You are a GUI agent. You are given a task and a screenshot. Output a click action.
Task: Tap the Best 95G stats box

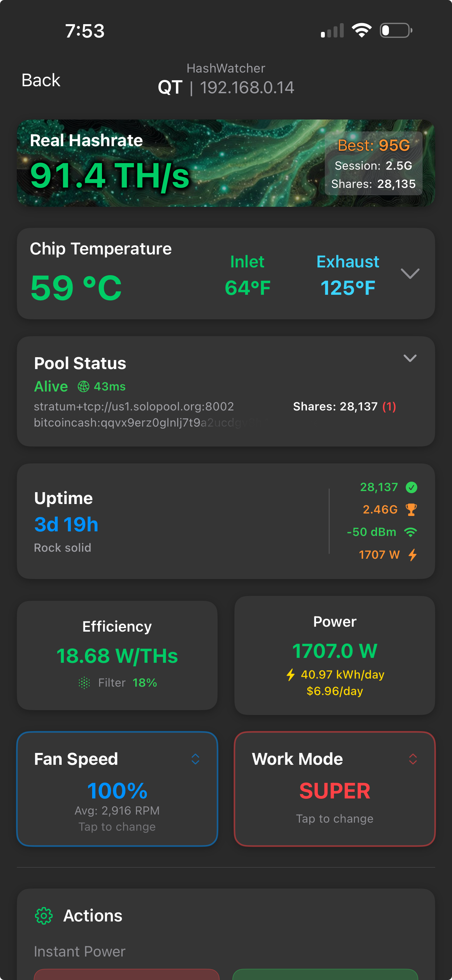(x=373, y=163)
